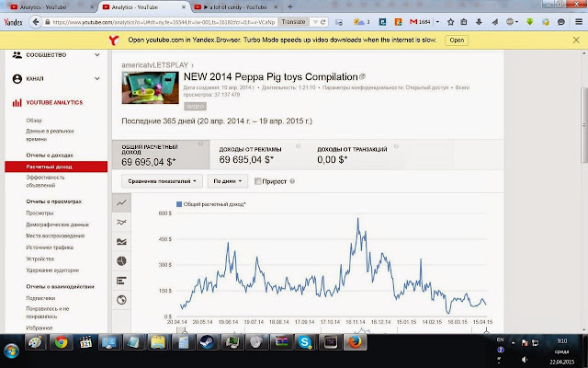Click the taskbar clock showing 9:10
This screenshot has width=588, height=368.
point(561,341)
